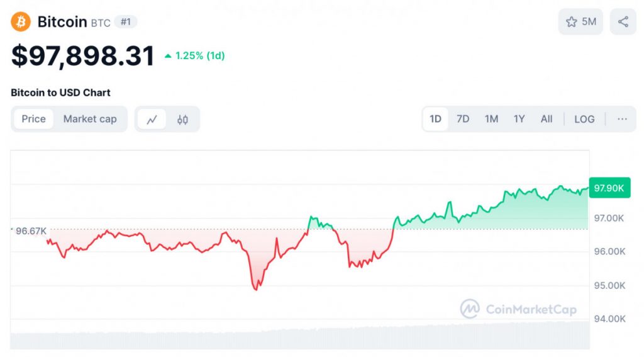The image size is (644, 357).
Task: Switch to candlestick chart view icon
Action: pos(182,119)
